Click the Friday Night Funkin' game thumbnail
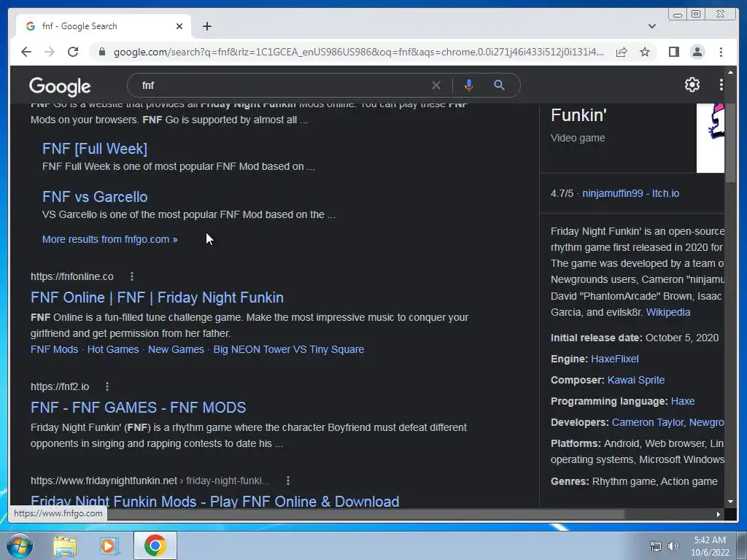Image resolution: width=747 pixels, height=560 pixels. click(711, 138)
